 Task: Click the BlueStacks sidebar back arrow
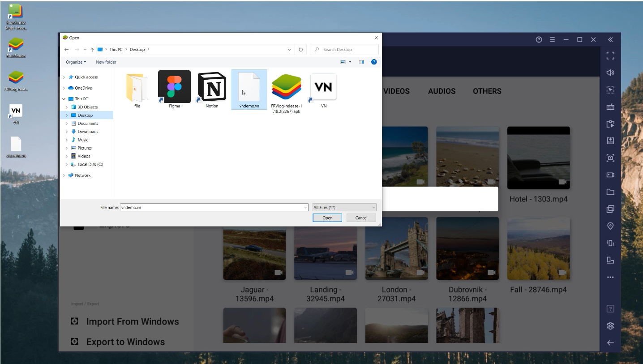(x=610, y=343)
